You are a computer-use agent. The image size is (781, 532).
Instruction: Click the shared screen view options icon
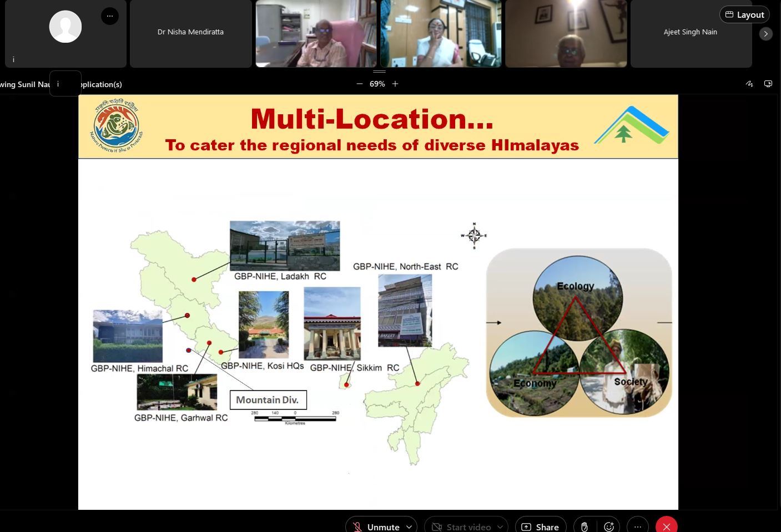click(768, 84)
